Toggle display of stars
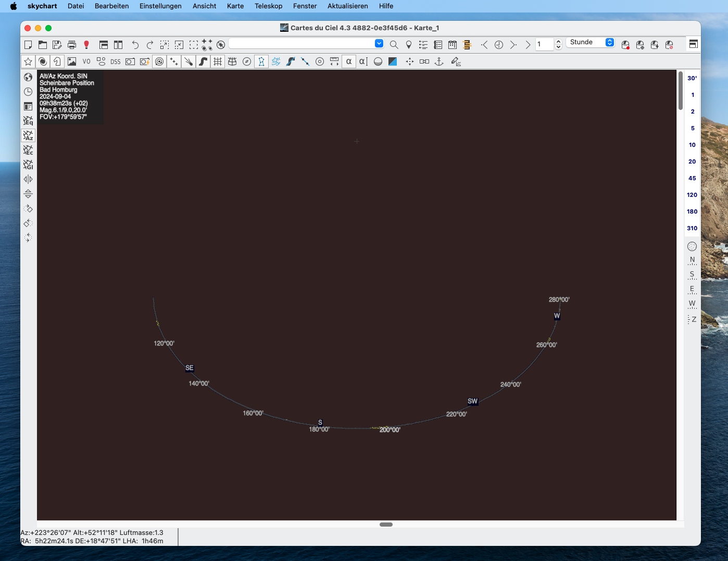This screenshot has width=728, height=561. (x=28, y=61)
